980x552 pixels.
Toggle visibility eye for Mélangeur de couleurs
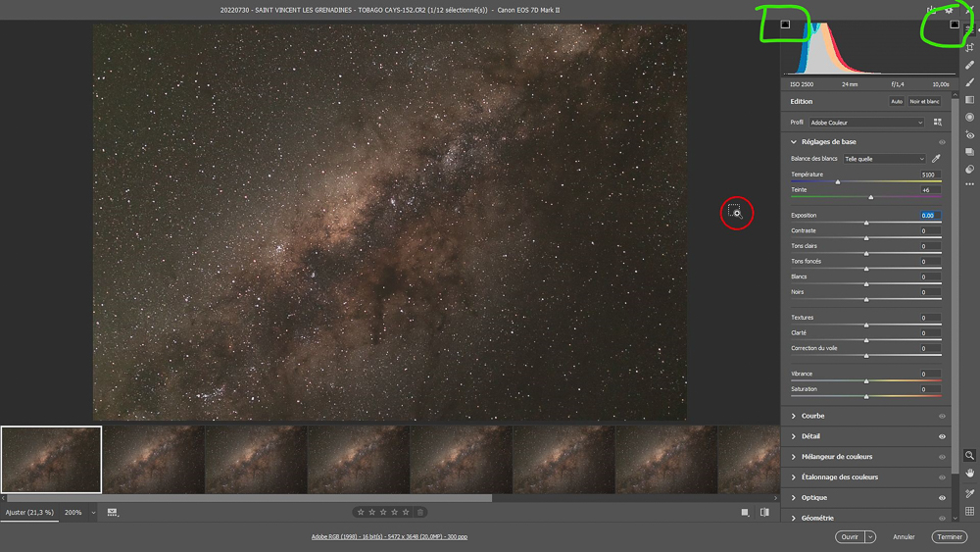tap(942, 457)
